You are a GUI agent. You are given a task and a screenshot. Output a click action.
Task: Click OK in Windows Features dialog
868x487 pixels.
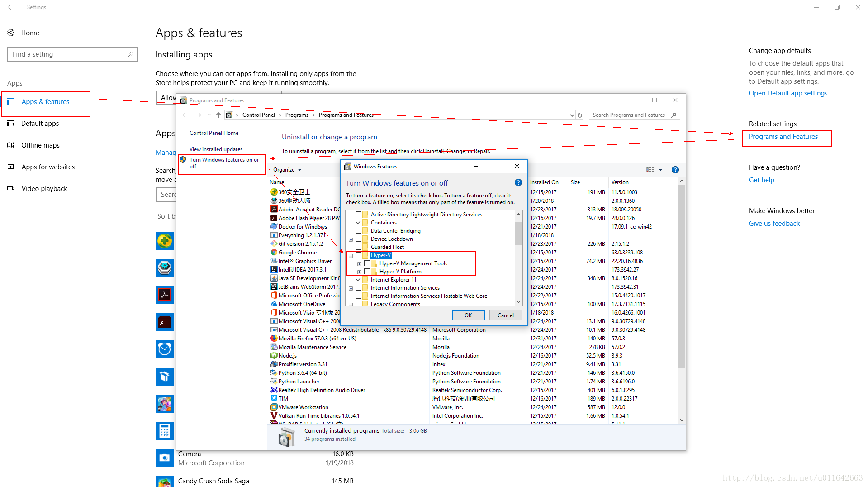pyautogui.click(x=468, y=315)
